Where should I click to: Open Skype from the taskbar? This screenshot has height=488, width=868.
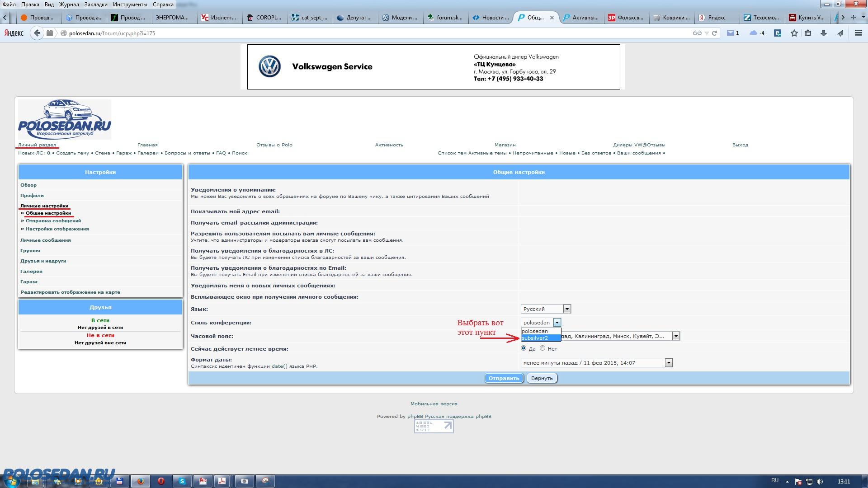182,481
